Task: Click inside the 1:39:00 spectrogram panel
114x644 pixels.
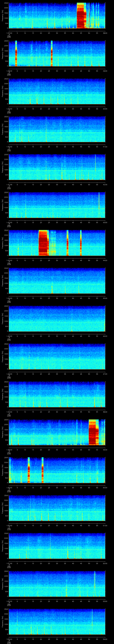Action: coord(57,91)
